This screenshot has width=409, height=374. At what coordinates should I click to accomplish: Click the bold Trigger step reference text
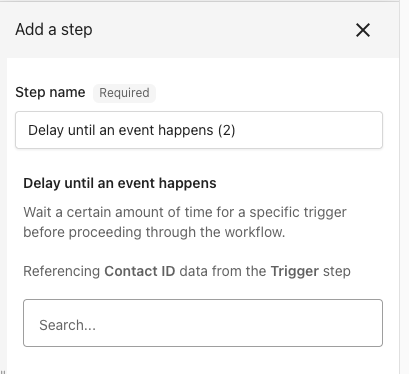295,272
